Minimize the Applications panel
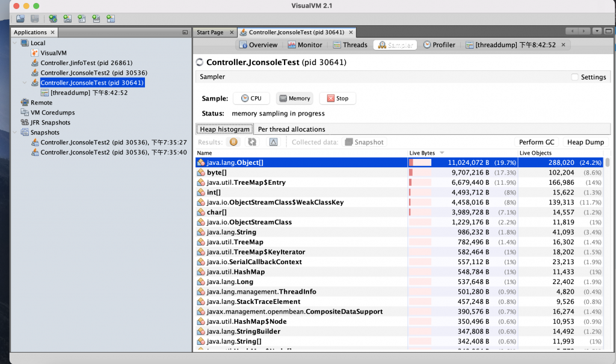Viewport: 616px width, 364px height. click(185, 32)
